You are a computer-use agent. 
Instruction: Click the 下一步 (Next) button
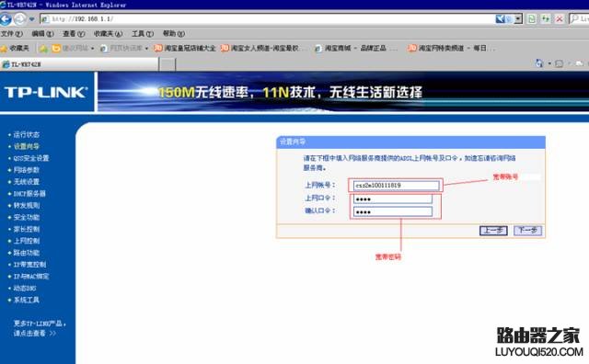(x=527, y=231)
